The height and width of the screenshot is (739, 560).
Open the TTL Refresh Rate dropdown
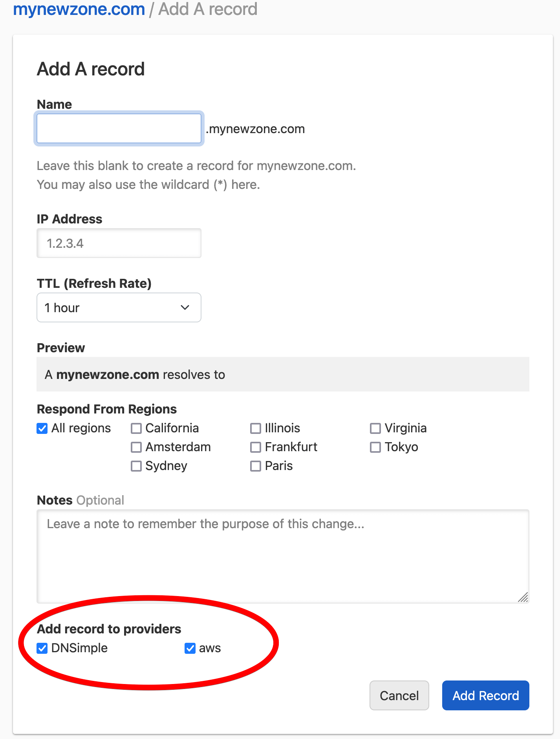[119, 308]
